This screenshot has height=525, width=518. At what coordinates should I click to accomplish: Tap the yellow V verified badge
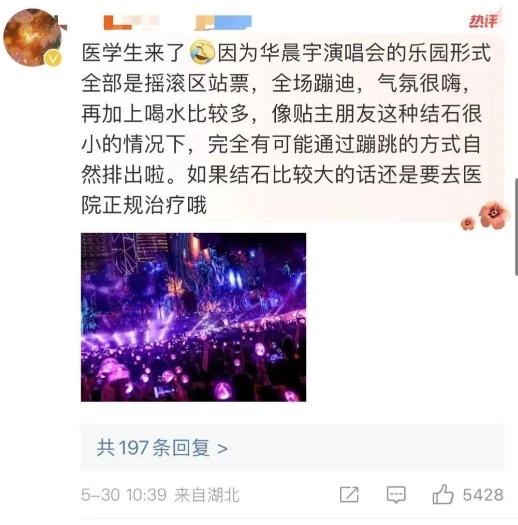(54, 59)
